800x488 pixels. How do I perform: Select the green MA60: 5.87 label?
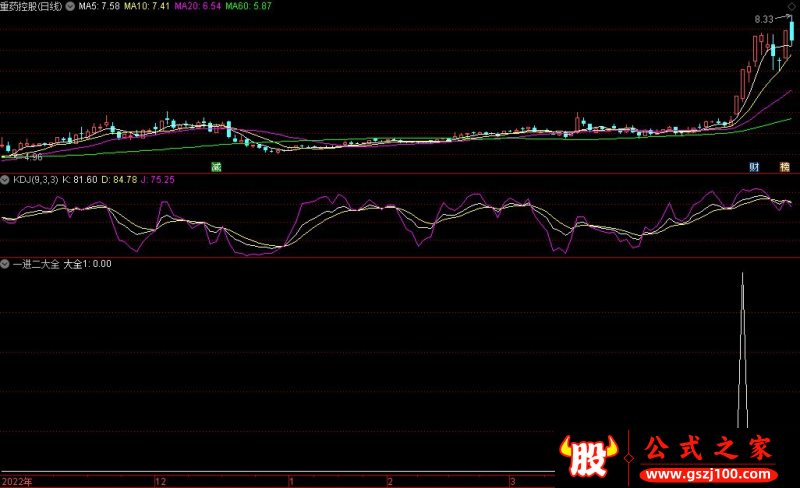247,6
